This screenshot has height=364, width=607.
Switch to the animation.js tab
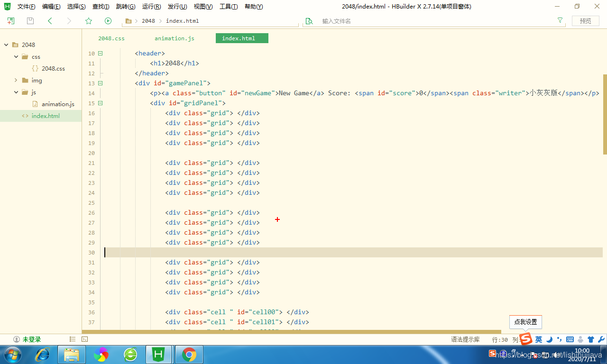[x=175, y=38]
